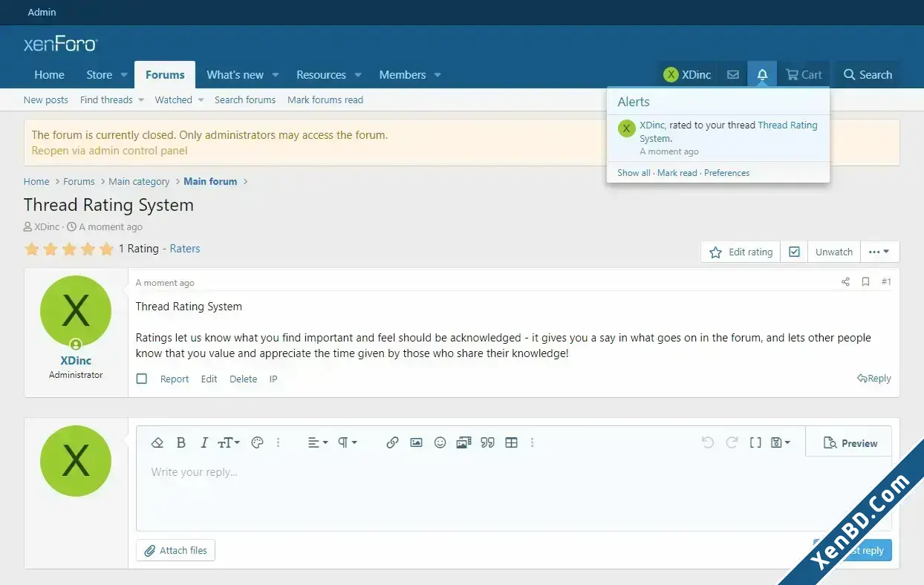Viewport: 924px width, 585px height.
Task: Open the thread tools three-dots menu
Action: [879, 252]
